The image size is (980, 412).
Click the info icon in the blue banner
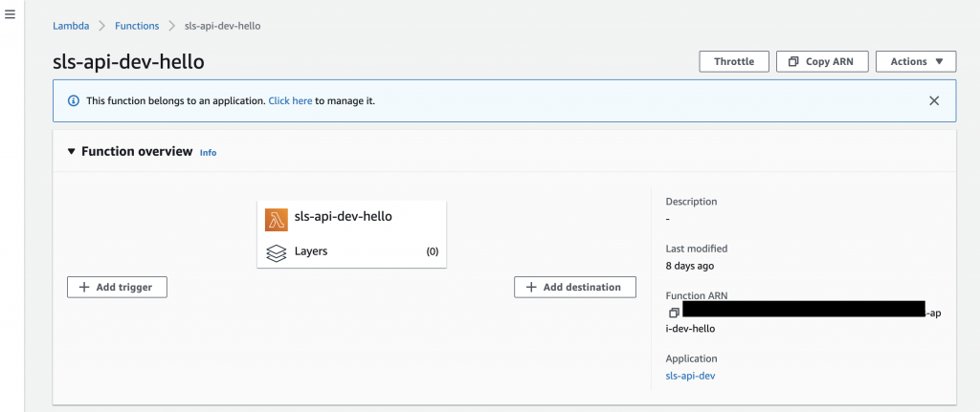point(74,100)
